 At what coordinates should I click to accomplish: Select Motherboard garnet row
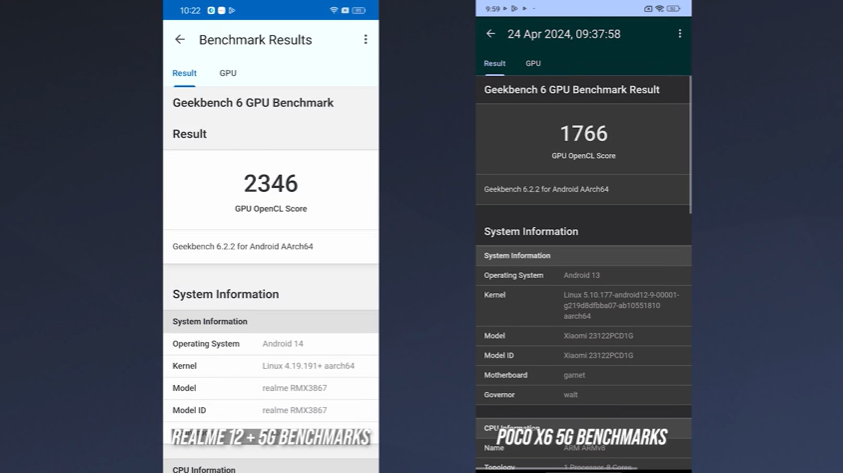pos(583,375)
